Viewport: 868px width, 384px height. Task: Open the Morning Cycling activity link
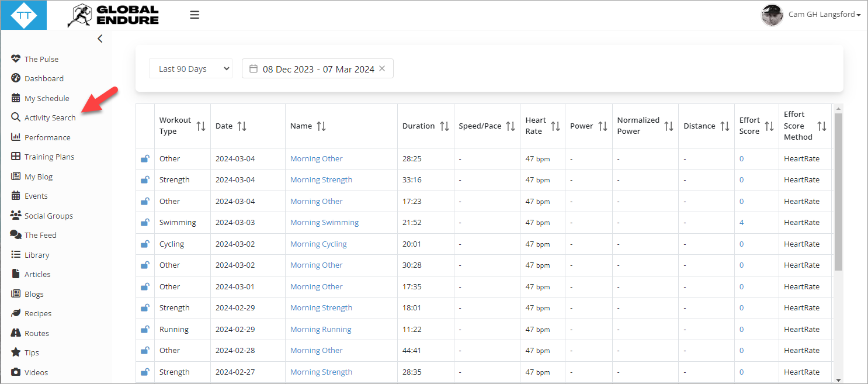(x=318, y=244)
